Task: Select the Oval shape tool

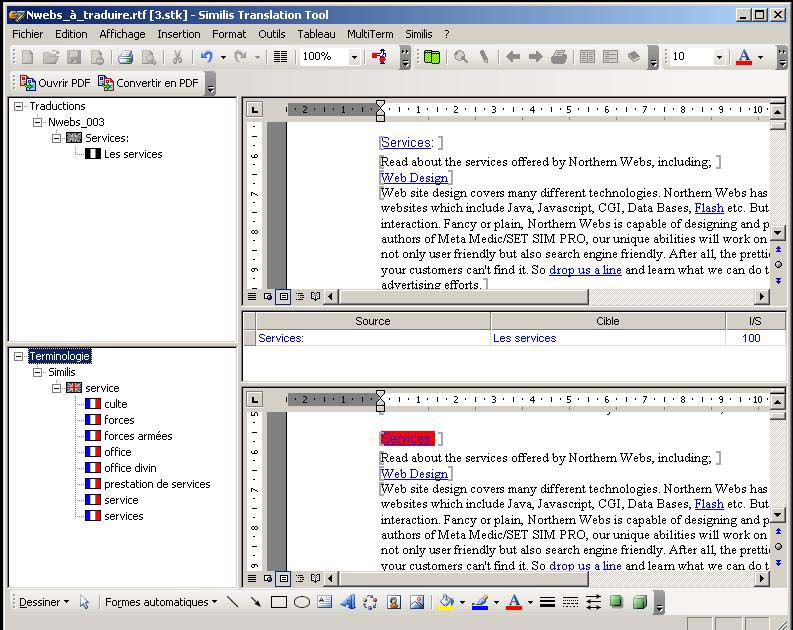Action: tap(302, 602)
